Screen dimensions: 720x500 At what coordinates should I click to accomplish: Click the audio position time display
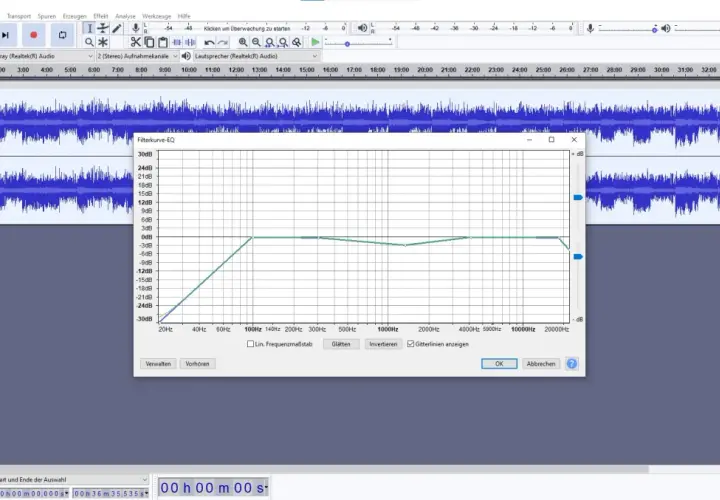(x=213, y=488)
